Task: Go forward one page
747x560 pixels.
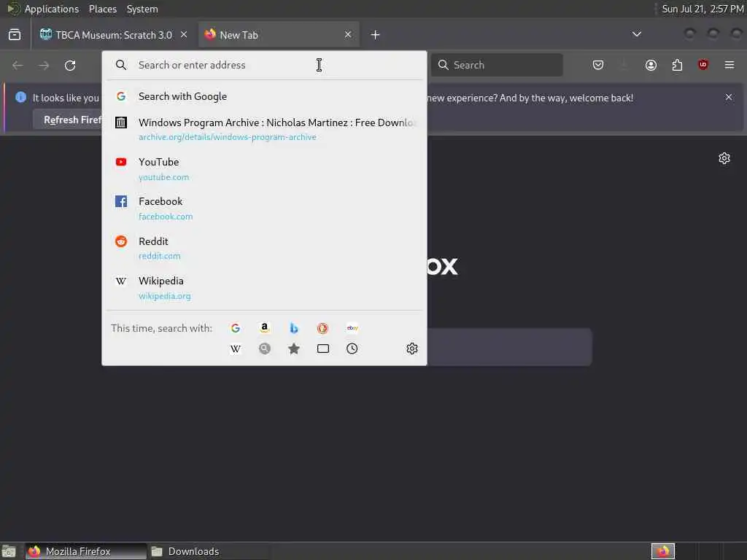Action: pyautogui.click(x=44, y=65)
